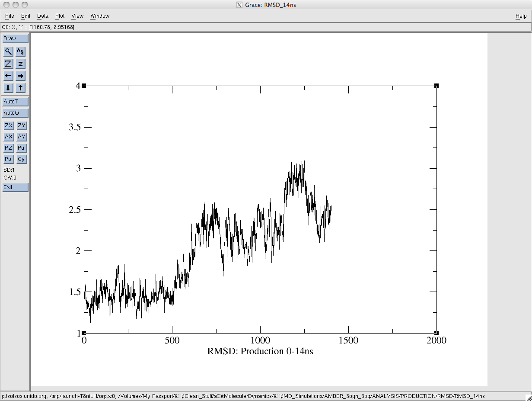Viewport: 532px width, 401px height.
Task: Exit Grace using the Exit button
Action: click(15, 187)
